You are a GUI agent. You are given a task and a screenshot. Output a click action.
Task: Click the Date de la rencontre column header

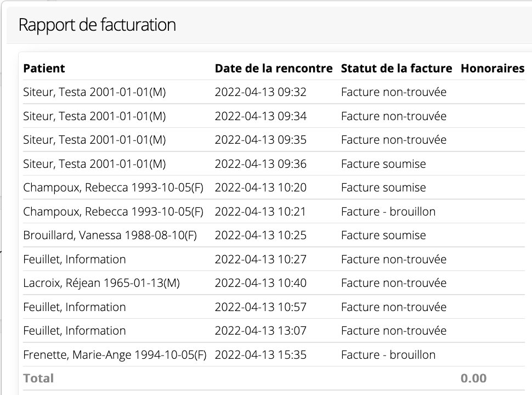(x=274, y=68)
